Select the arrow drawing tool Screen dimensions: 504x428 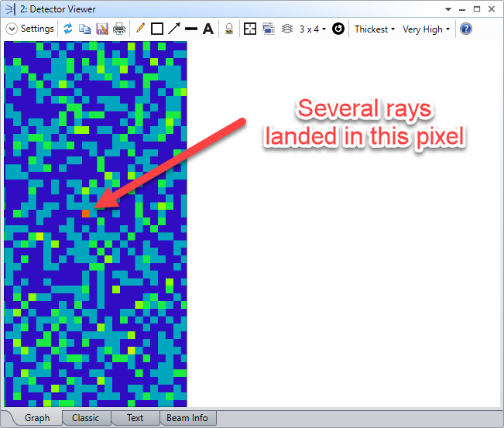tap(174, 29)
